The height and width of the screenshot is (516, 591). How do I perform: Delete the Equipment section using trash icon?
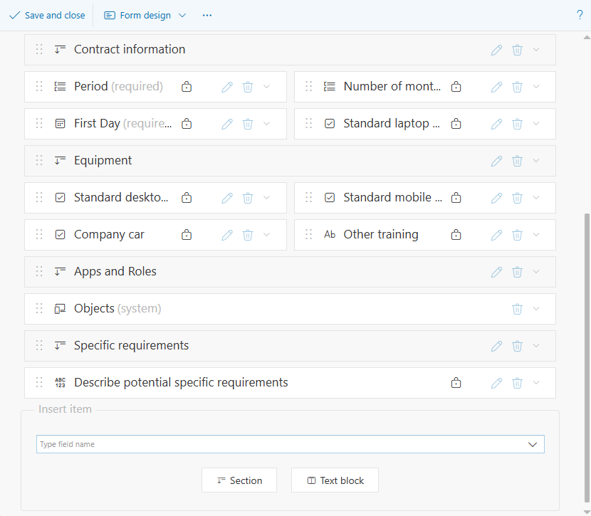pos(517,161)
